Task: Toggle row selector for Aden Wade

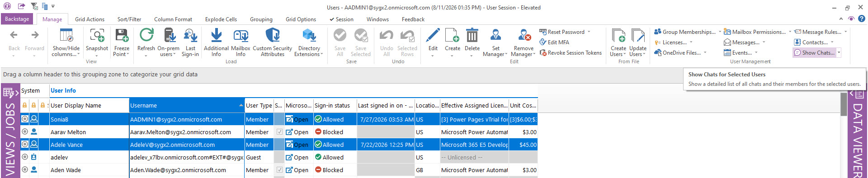Action: click(25, 170)
